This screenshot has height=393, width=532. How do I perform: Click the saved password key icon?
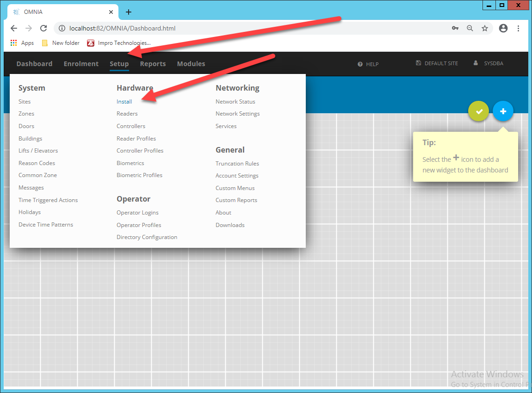pyautogui.click(x=455, y=28)
